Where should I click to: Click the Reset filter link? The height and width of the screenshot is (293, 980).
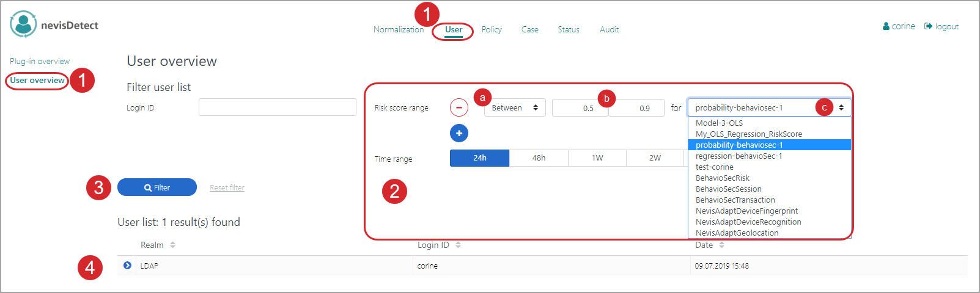click(227, 188)
